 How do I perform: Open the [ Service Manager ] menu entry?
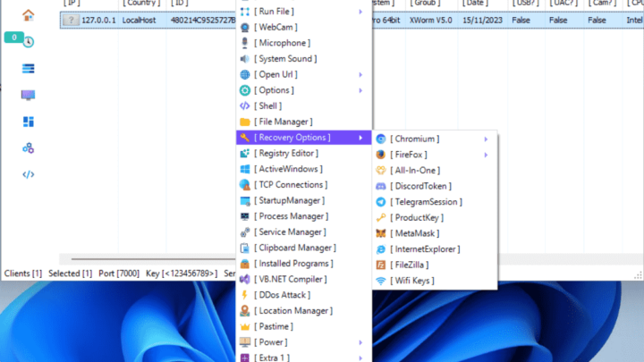coord(304,232)
